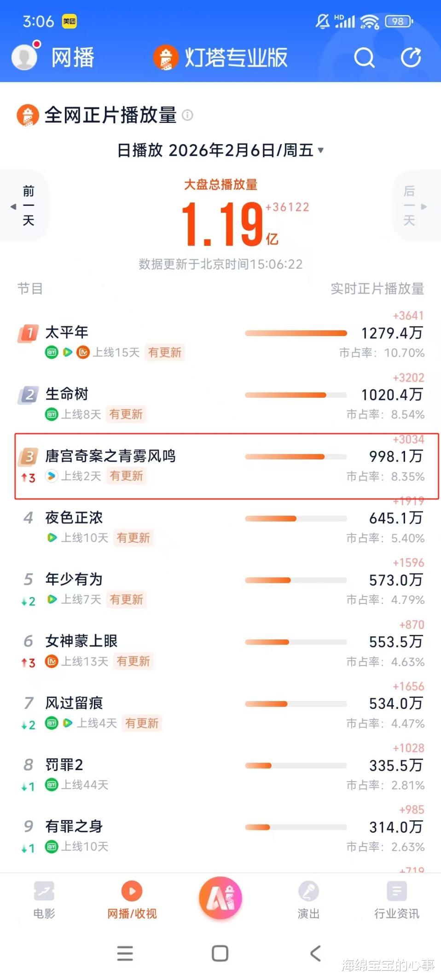The image size is (441, 980).
Task: Go to previous day 前一天
Action: pyautogui.click(x=27, y=206)
